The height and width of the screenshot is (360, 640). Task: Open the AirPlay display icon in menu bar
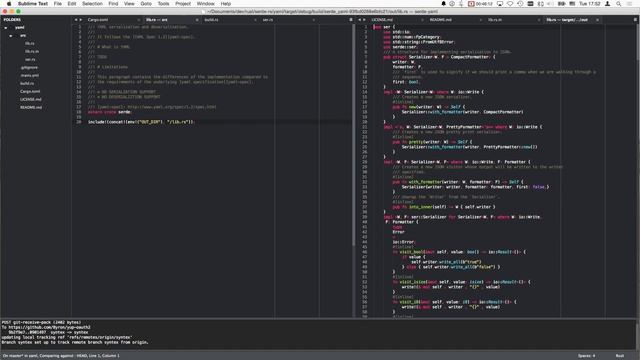pos(500,4)
